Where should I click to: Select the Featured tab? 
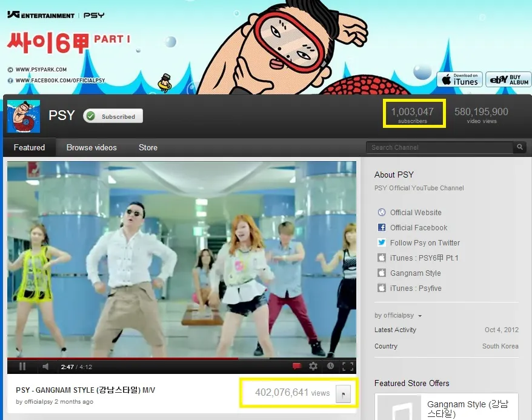(x=29, y=147)
